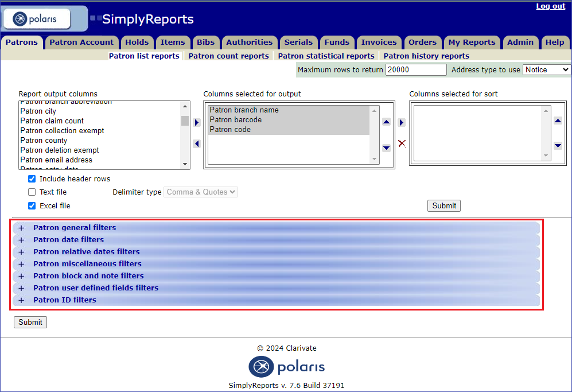
Task: Click the Log out link
Action: 550,6
